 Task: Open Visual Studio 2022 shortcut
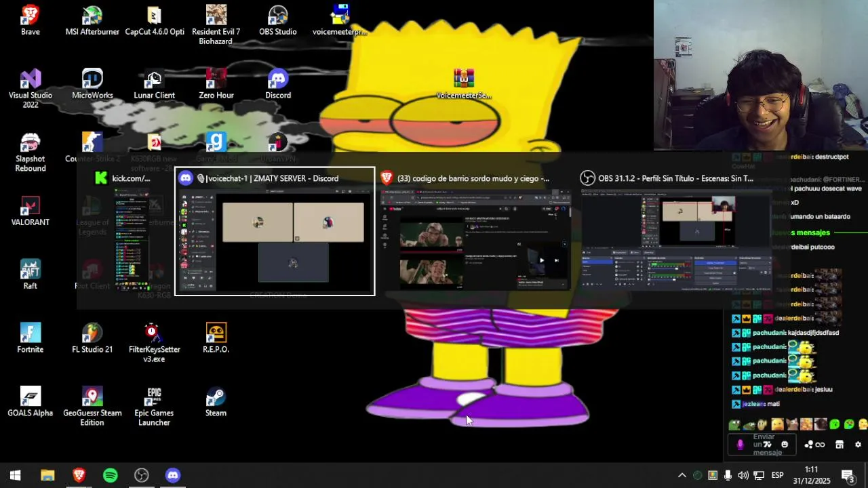pos(30,88)
